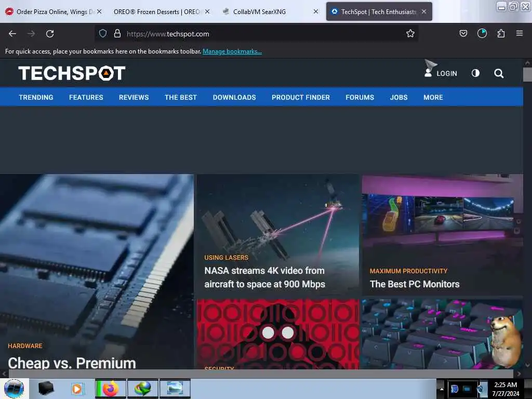Click the horizontal scrollbar

click(x=261, y=374)
